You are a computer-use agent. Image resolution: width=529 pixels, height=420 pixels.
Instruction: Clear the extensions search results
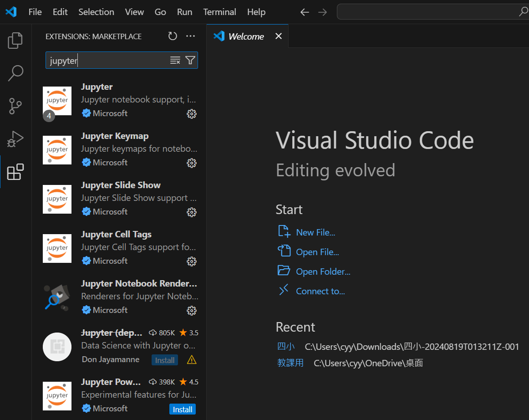[175, 61]
